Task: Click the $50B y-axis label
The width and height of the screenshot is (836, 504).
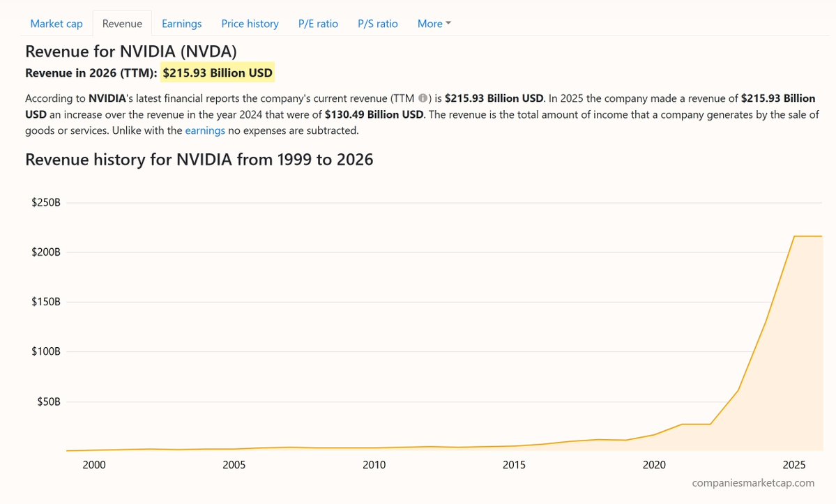Action: (x=49, y=402)
